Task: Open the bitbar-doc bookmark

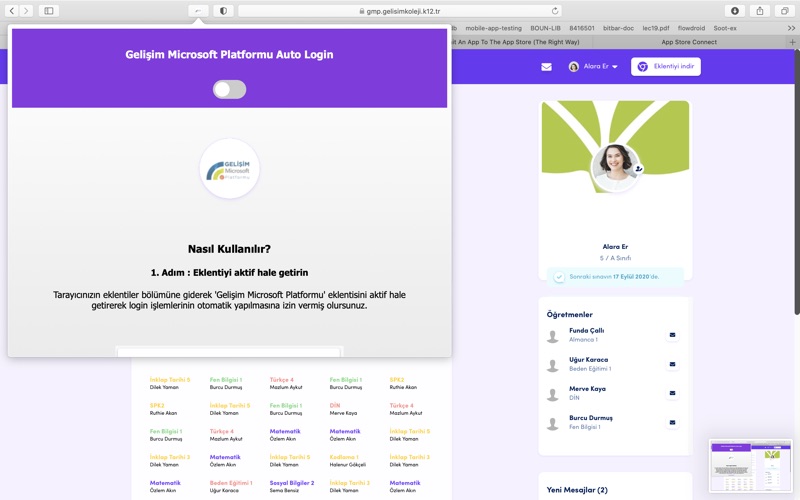Action: pos(618,28)
